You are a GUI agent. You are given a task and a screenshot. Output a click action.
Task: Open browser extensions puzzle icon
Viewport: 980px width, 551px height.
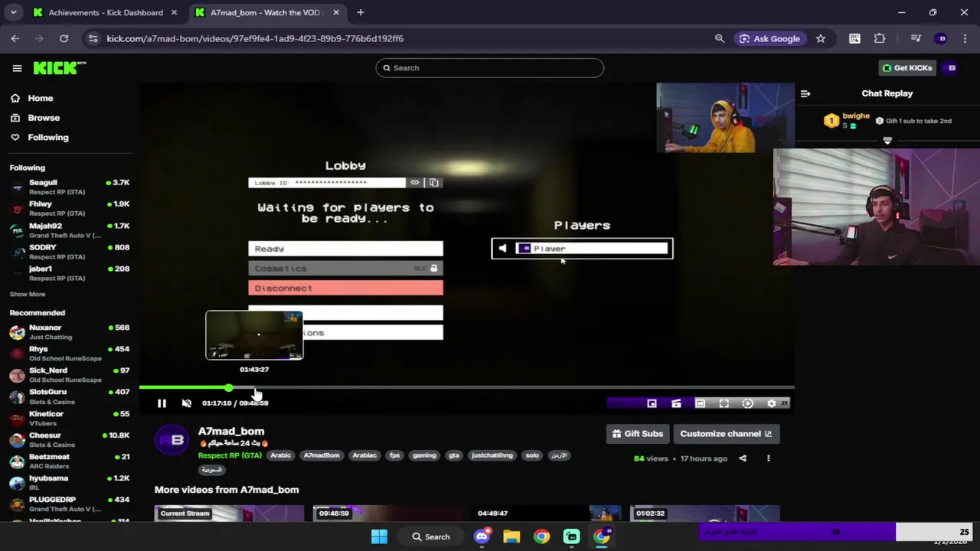pos(880,38)
